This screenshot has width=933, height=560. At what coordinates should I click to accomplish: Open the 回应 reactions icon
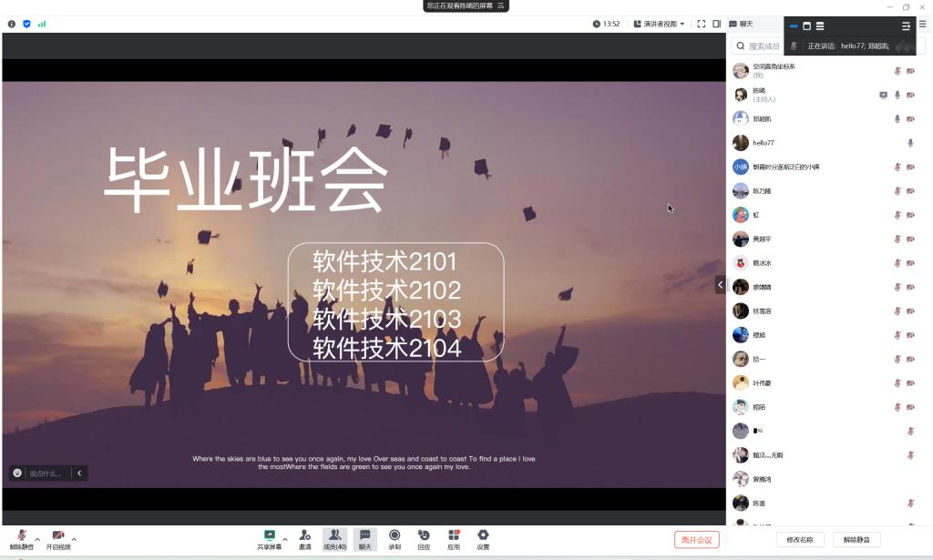pos(424,535)
